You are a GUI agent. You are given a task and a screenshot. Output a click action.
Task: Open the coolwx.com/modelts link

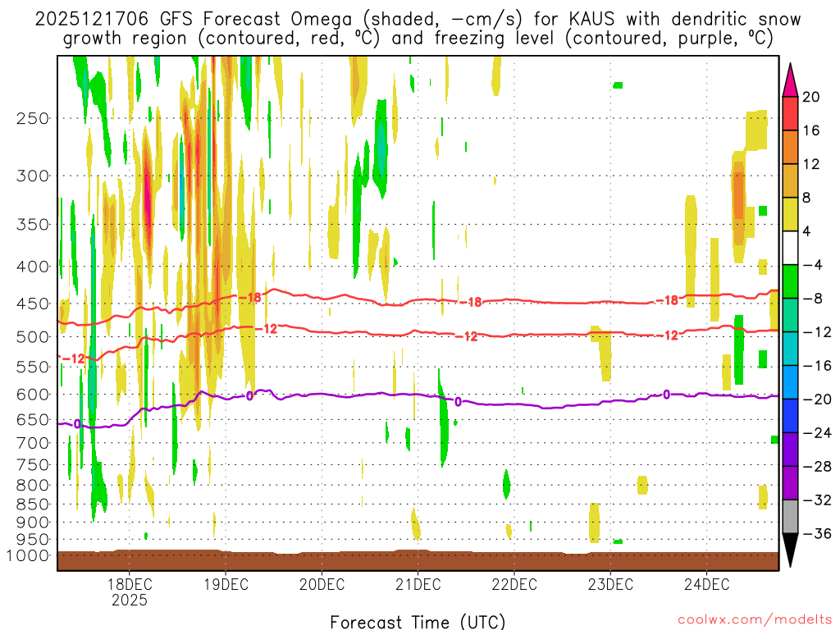756,620
